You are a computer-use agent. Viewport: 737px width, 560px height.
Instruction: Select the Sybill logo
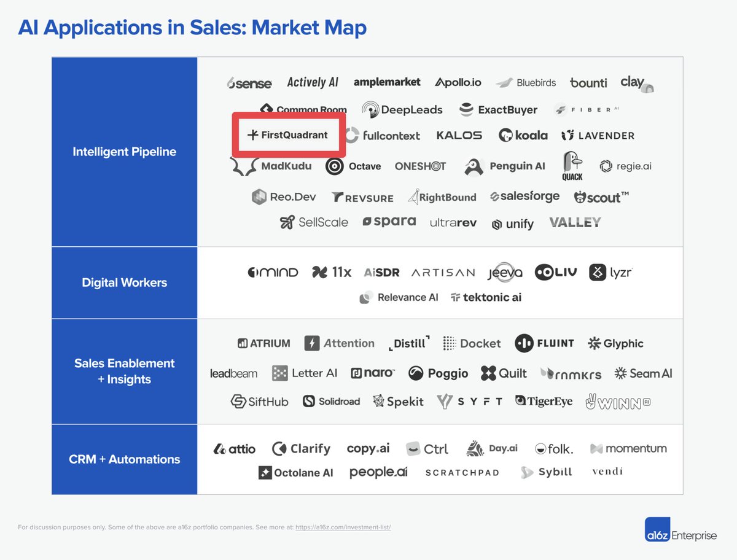(x=547, y=472)
